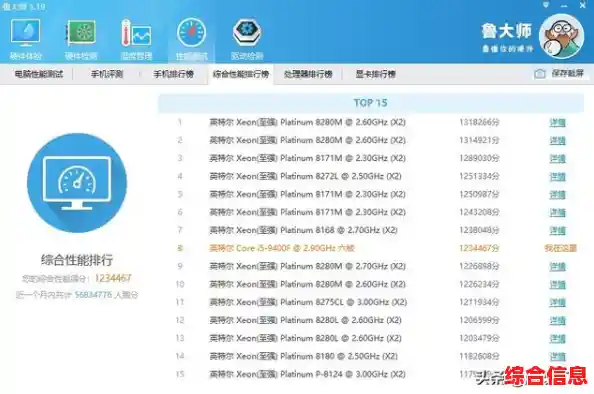Open the 硬件检测 hardware detection icon
The width and height of the screenshot is (594, 394).
pos(81,38)
